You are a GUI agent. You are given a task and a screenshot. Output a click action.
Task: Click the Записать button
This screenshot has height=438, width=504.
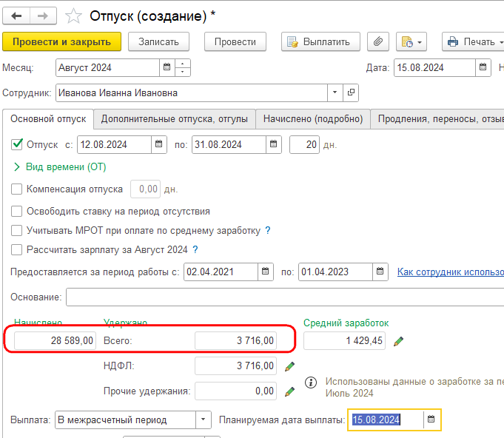[158, 41]
